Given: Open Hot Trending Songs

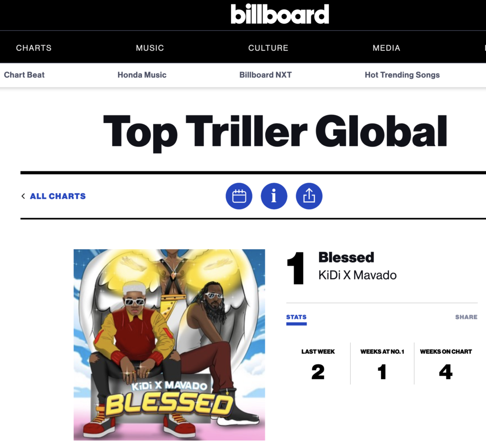Looking at the screenshot, I should click(x=402, y=75).
